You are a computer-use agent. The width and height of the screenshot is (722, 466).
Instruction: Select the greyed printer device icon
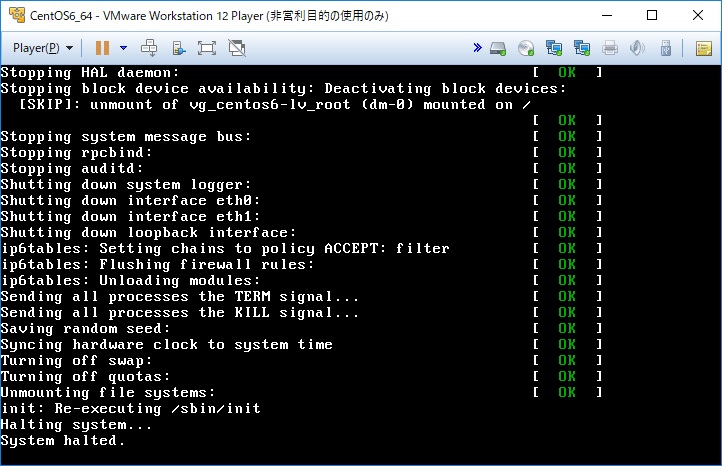(x=610, y=48)
